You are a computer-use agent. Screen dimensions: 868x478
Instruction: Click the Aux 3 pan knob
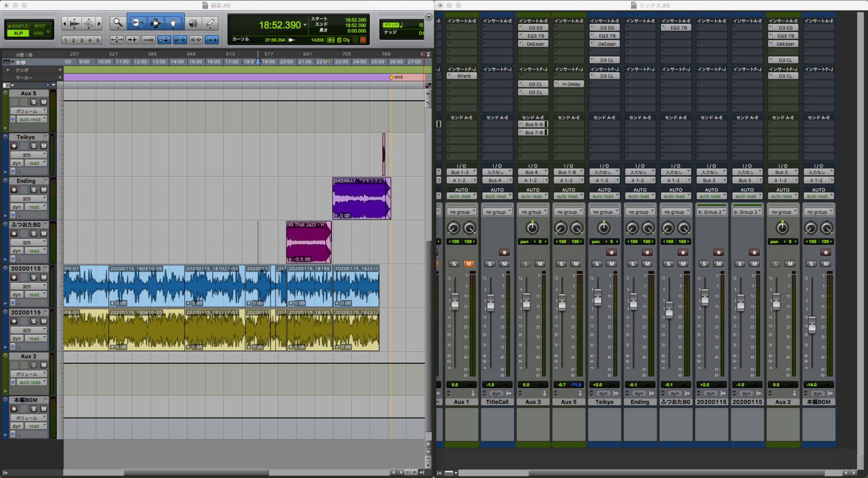coord(533,228)
